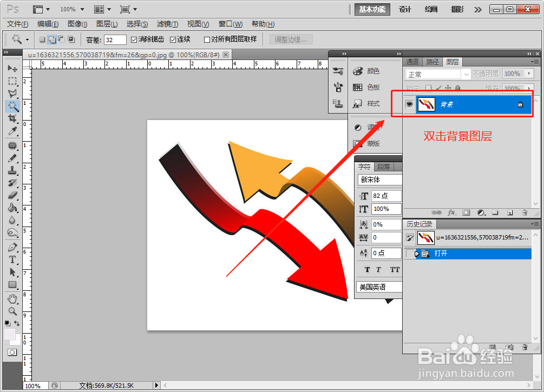
Task: Switch to the Painting workspace
Action: tap(431, 9)
